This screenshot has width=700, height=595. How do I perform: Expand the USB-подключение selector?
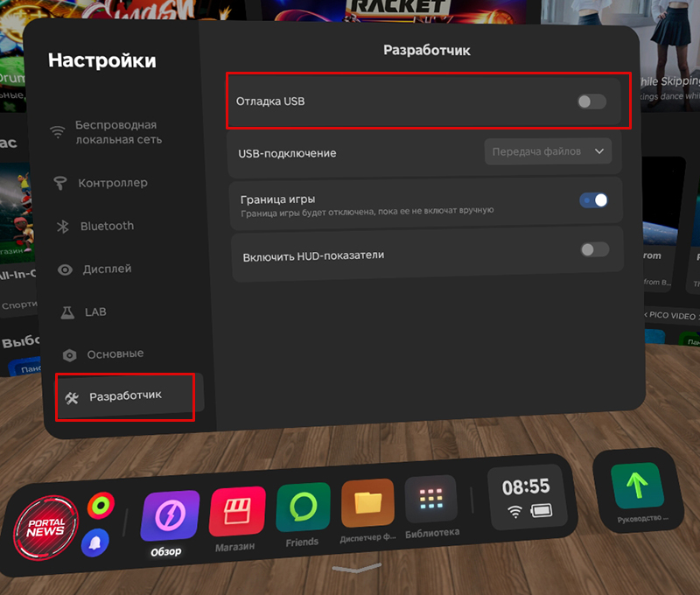(x=548, y=150)
